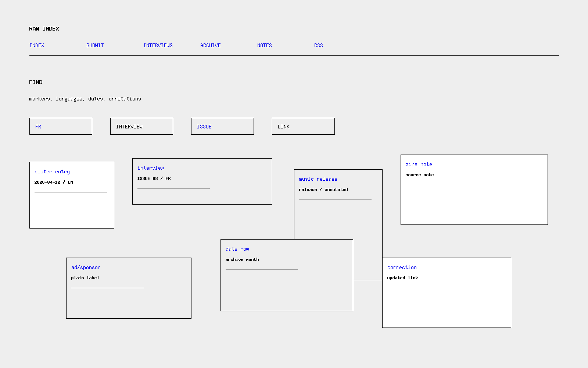Open the poster entry link
Screen dimensions: 588x368
(x=52, y=171)
